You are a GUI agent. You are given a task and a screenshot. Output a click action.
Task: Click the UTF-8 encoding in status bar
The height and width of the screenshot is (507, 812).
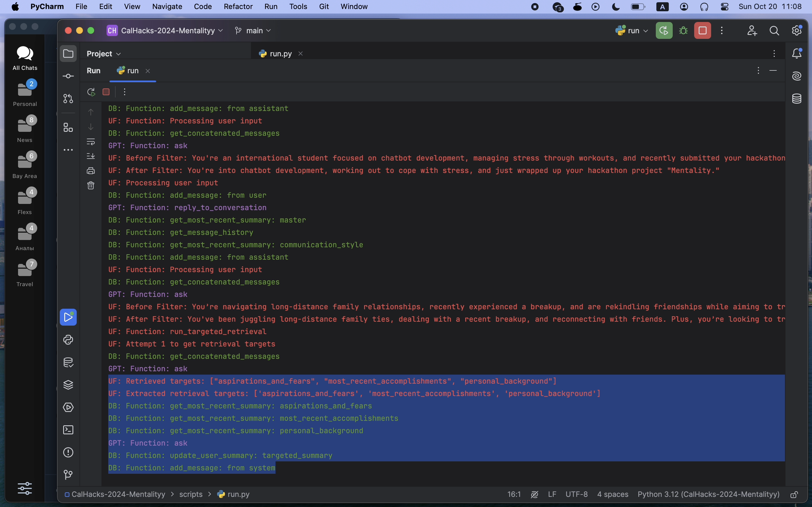(577, 494)
